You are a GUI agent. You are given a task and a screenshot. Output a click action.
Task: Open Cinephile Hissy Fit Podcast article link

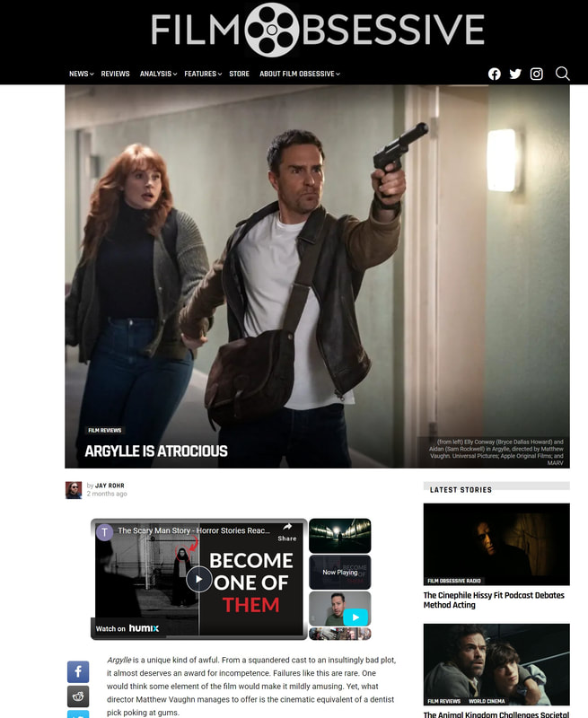[x=494, y=600]
